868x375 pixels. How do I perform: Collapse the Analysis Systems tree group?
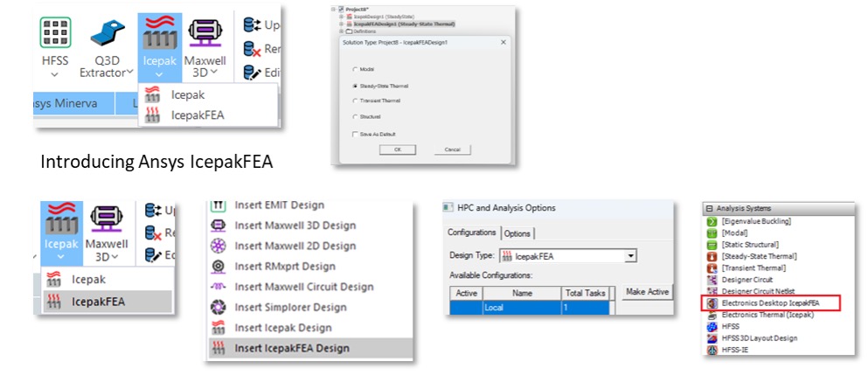708,209
